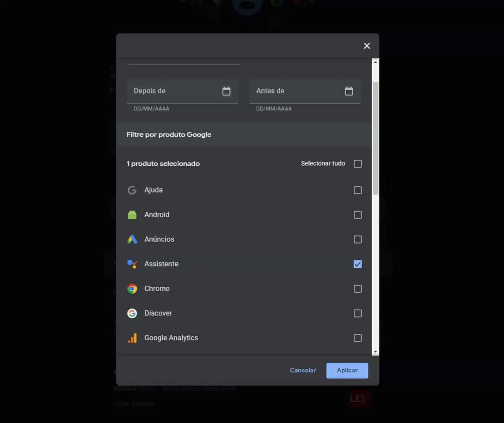The image size is (504, 423).
Task: Click the scrollbar down arrow
Action: (375, 352)
